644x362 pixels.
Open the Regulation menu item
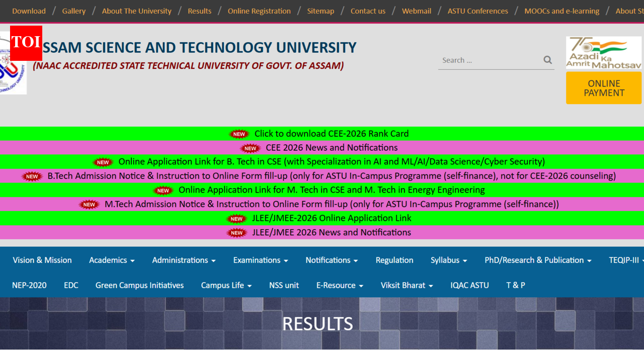(x=394, y=260)
